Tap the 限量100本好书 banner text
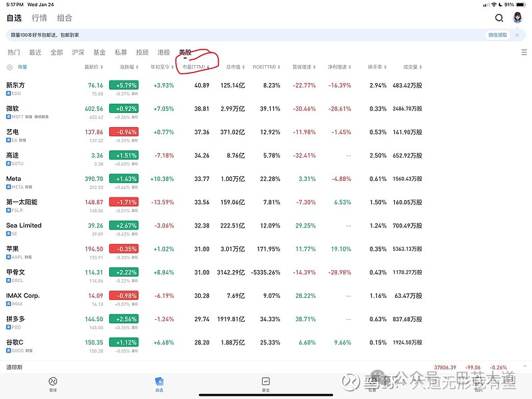Viewport: 532px width, 399px height. 45,35
